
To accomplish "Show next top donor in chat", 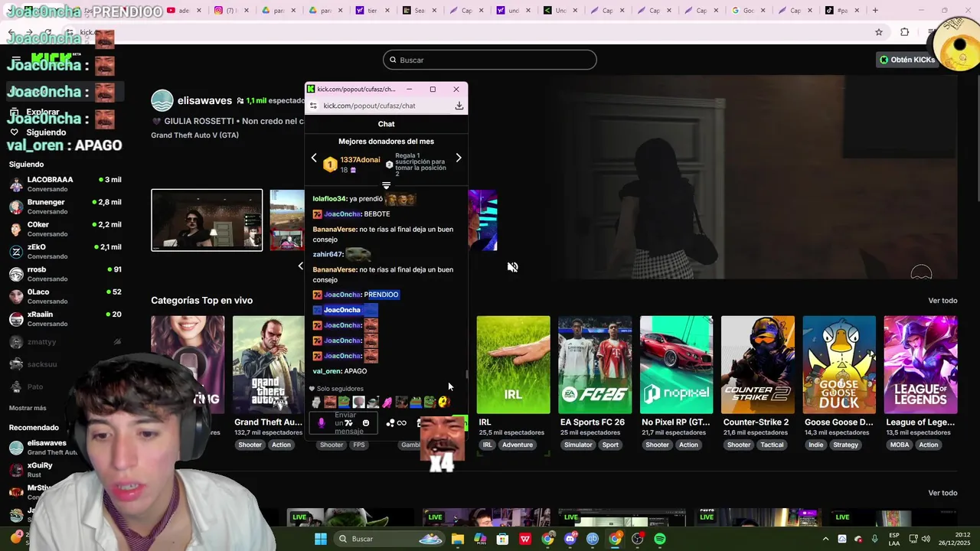I will pyautogui.click(x=459, y=158).
